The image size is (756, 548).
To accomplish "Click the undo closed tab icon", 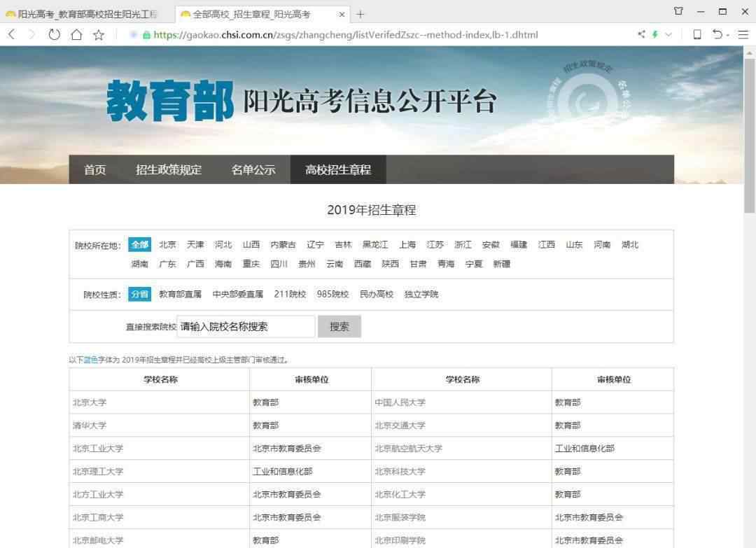I will point(717,34).
